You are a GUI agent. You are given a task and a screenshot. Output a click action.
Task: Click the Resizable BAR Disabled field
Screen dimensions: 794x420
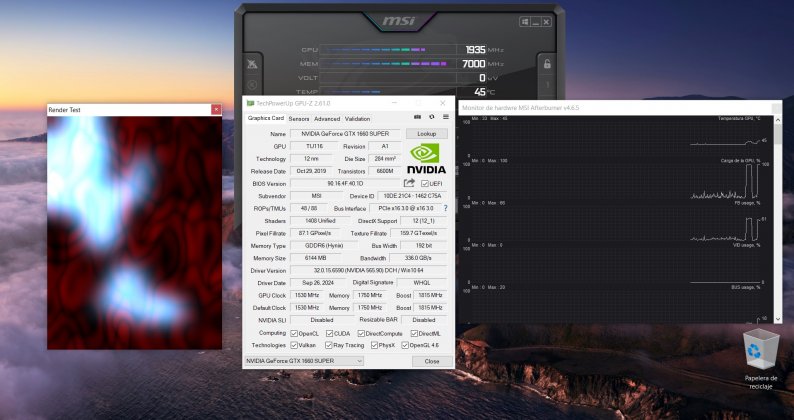click(x=423, y=320)
